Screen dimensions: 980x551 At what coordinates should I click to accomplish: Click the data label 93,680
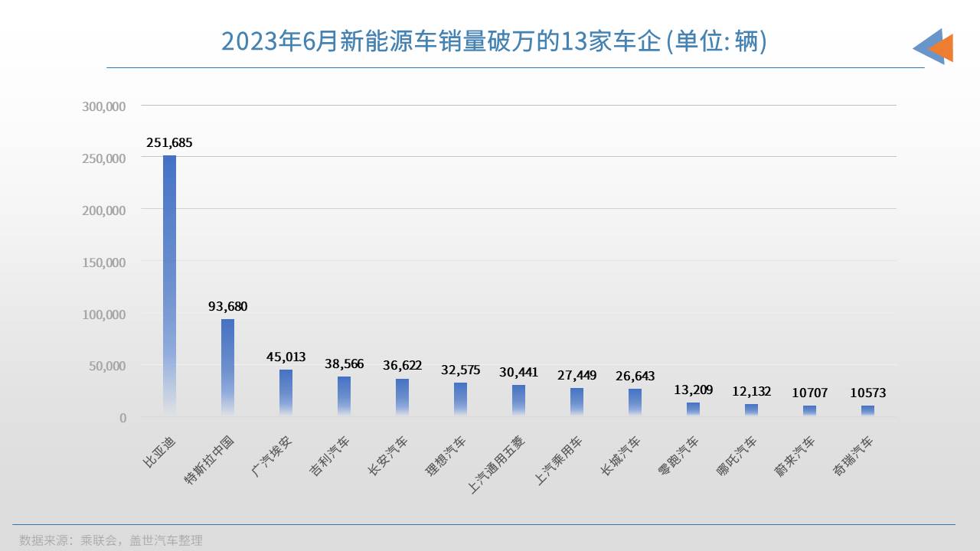click(x=228, y=306)
